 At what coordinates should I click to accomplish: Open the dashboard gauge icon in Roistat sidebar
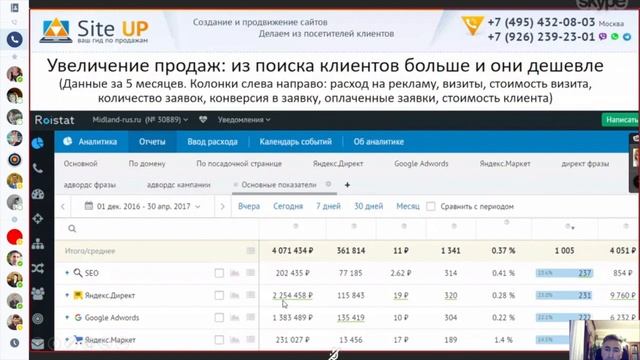tap(38, 194)
